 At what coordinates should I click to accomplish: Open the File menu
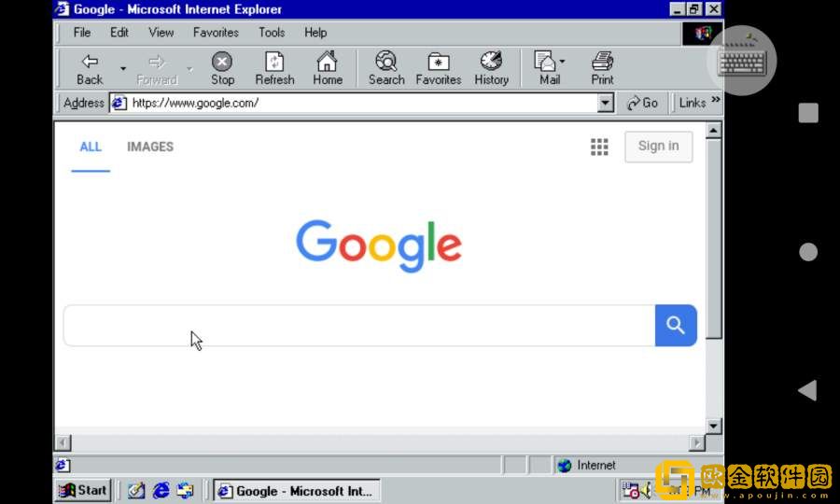pyautogui.click(x=82, y=33)
